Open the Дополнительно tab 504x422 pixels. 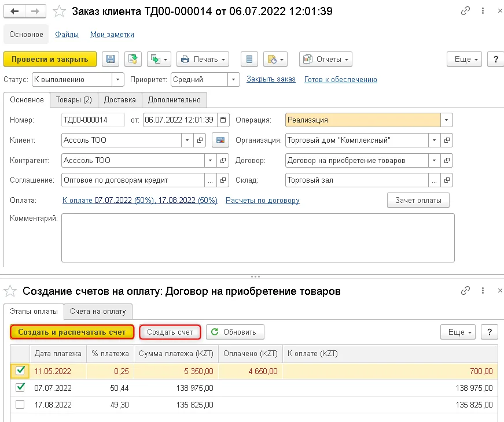[174, 100]
